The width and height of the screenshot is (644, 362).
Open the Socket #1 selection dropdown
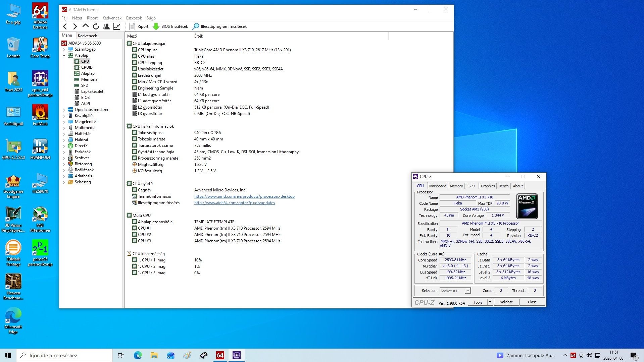(x=468, y=291)
